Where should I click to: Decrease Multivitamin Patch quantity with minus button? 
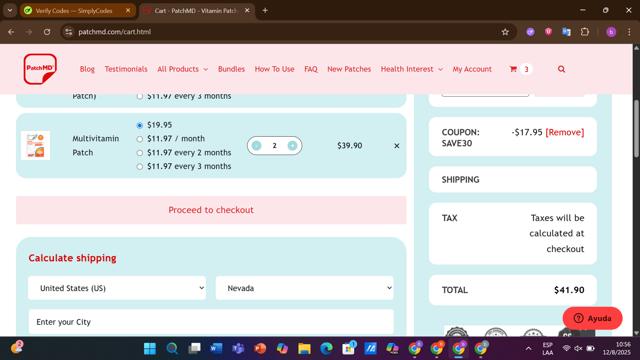pyautogui.click(x=256, y=145)
